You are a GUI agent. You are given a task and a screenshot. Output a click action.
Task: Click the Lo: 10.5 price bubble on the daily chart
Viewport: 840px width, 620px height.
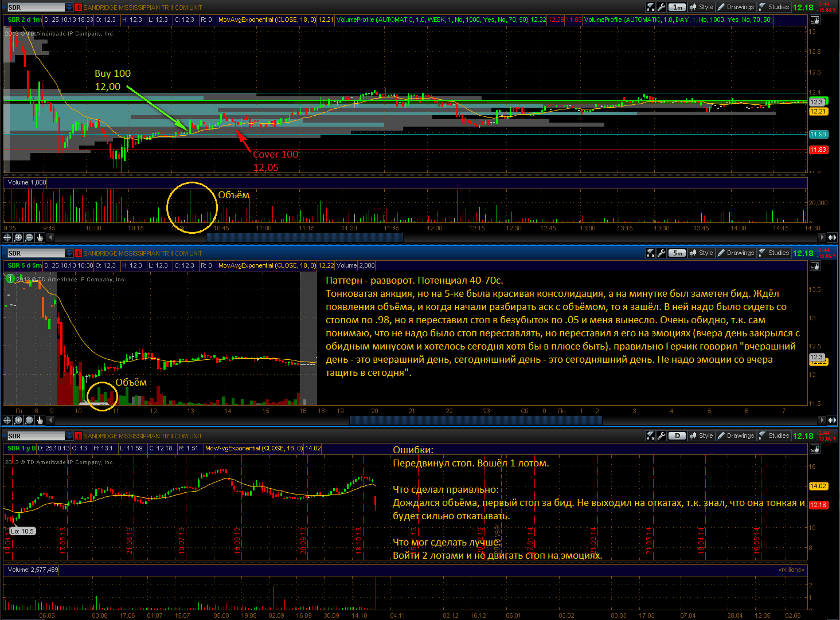(23, 531)
